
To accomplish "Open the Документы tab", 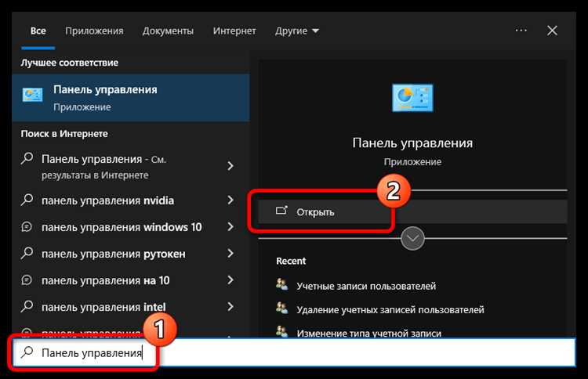I will [168, 31].
